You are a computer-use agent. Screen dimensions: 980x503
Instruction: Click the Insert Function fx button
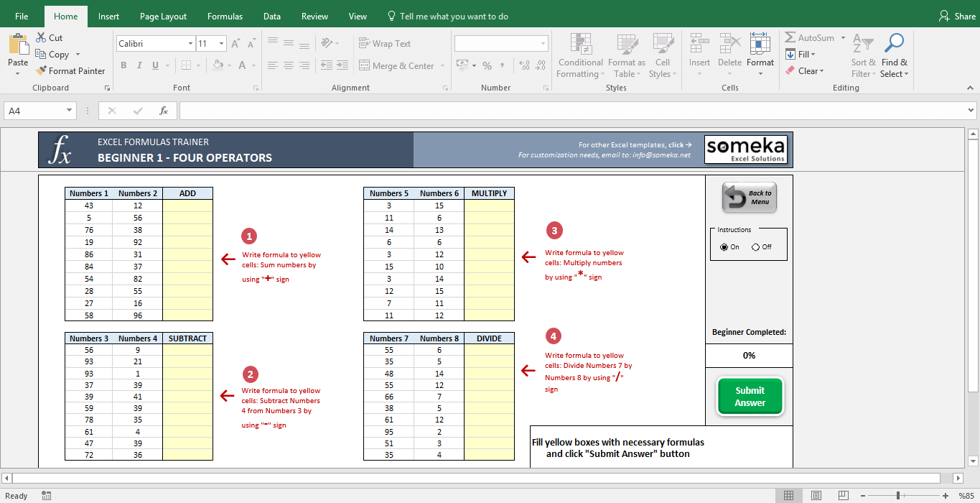163,111
